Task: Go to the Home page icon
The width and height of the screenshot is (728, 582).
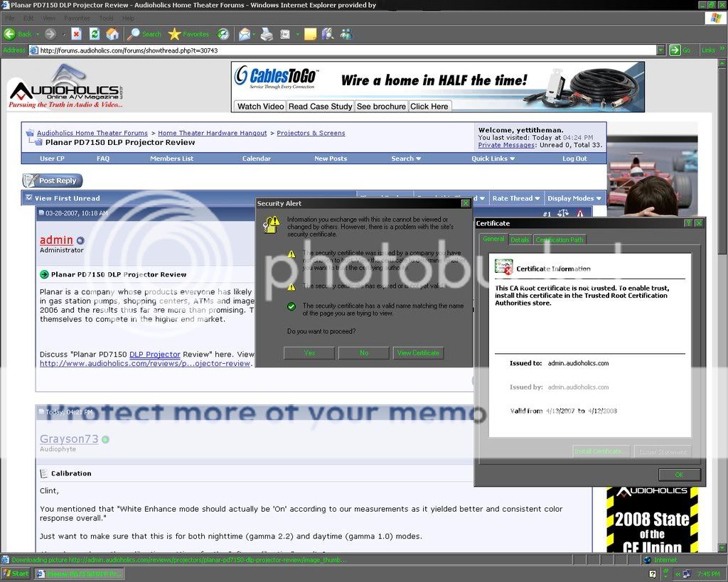Action: point(112,34)
